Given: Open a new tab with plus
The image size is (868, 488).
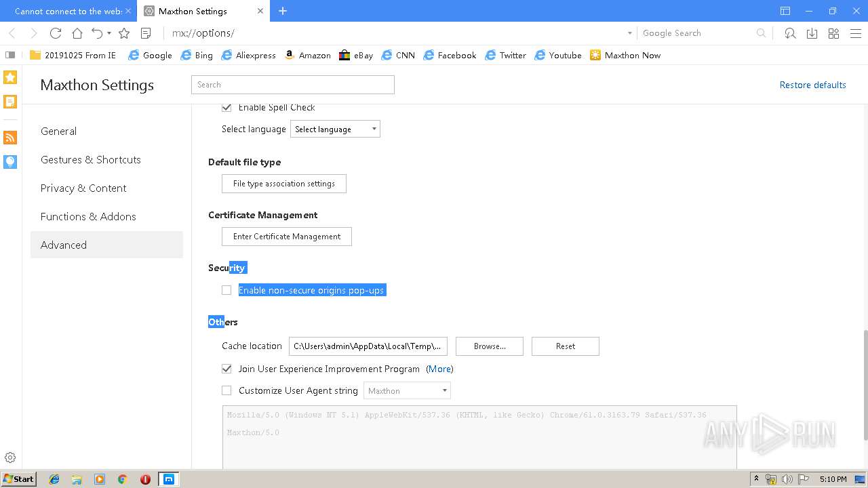Looking at the screenshot, I should tap(283, 11).
